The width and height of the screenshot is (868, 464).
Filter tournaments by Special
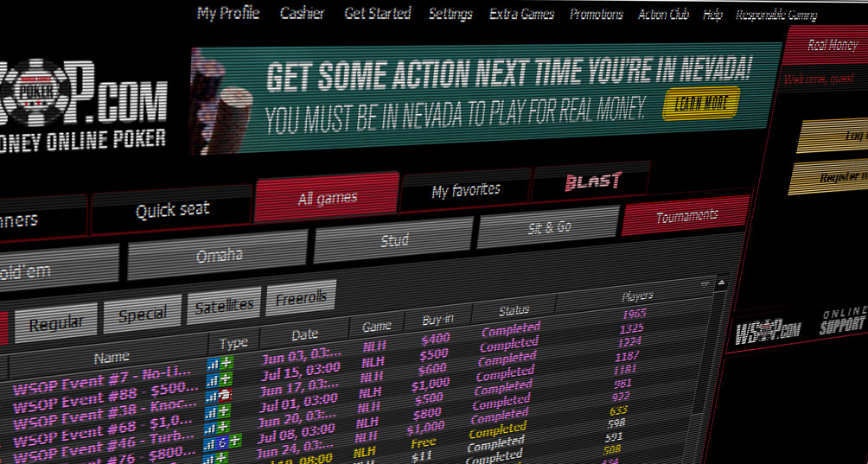pos(143,314)
